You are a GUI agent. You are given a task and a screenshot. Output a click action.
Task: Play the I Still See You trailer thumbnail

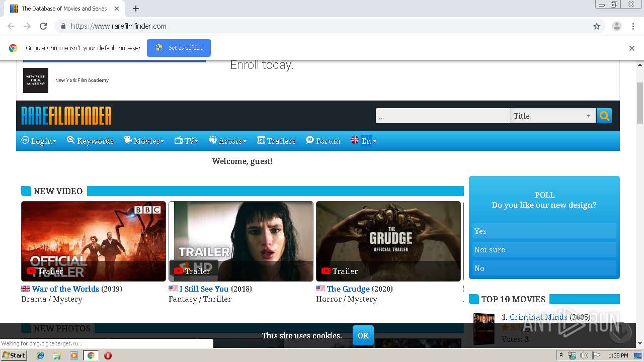[241, 241]
